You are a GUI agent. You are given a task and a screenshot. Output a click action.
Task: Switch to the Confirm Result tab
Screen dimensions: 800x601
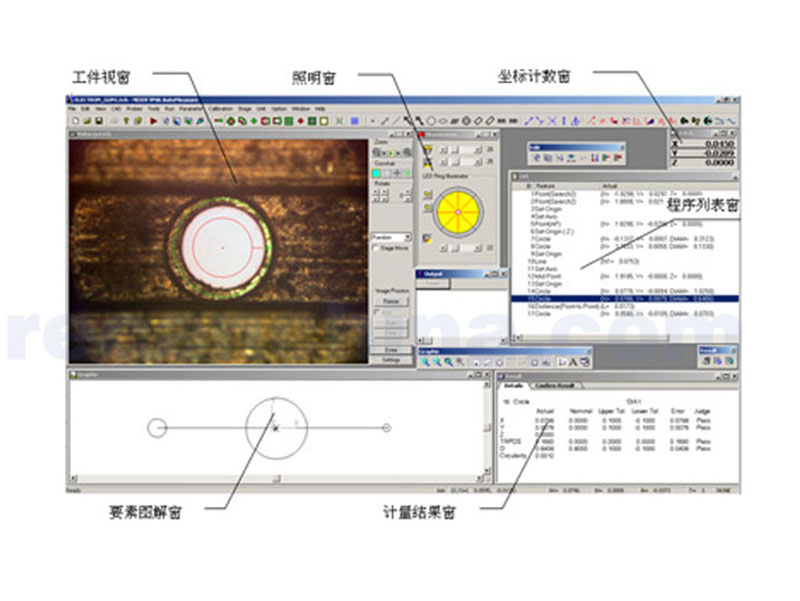pyautogui.click(x=556, y=386)
